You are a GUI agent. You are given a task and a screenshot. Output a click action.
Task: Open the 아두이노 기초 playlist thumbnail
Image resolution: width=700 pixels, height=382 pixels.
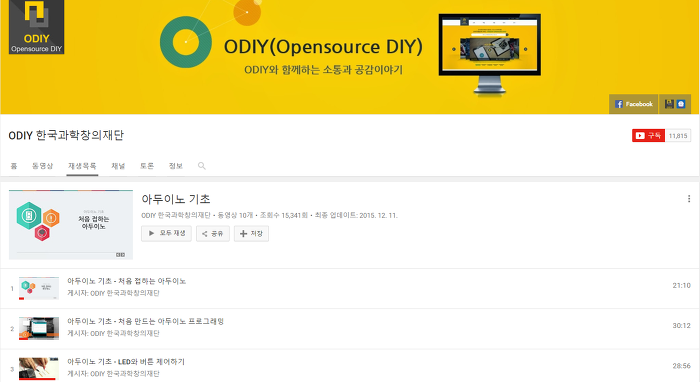tap(71, 225)
